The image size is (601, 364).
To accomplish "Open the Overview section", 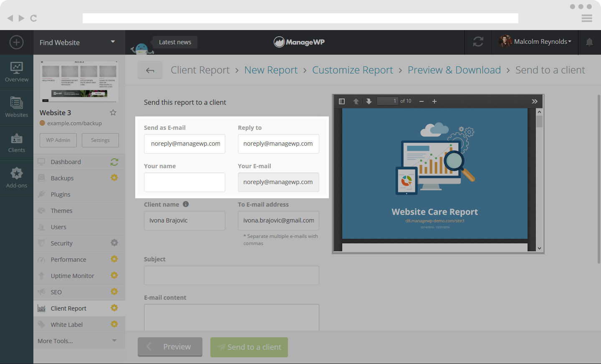I will (17, 72).
